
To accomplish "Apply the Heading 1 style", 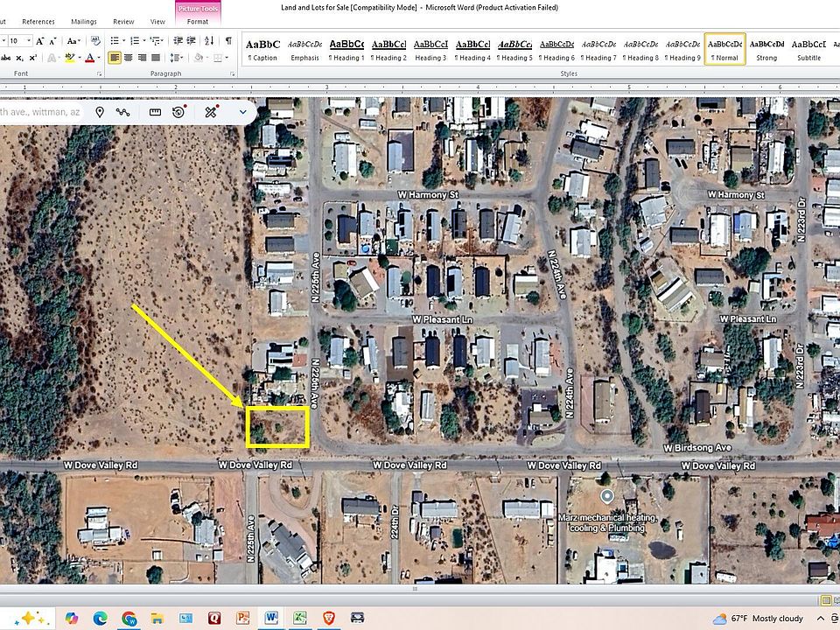I will pos(346,50).
